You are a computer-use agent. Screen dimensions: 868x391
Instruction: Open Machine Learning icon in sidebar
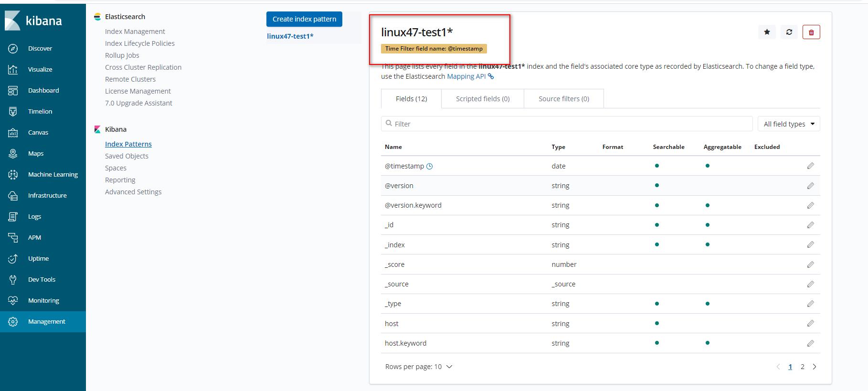point(13,175)
